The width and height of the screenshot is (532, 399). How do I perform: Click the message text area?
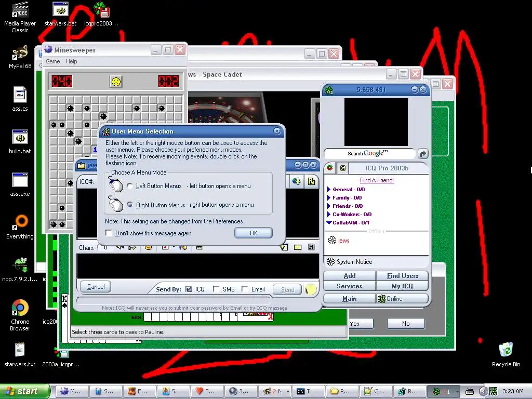(x=198, y=266)
